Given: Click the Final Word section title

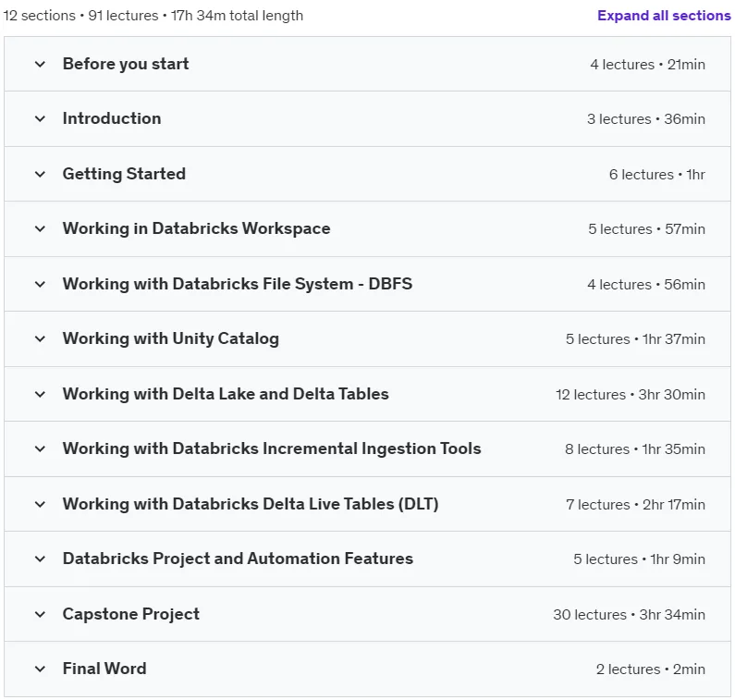Looking at the screenshot, I should [104, 669].
